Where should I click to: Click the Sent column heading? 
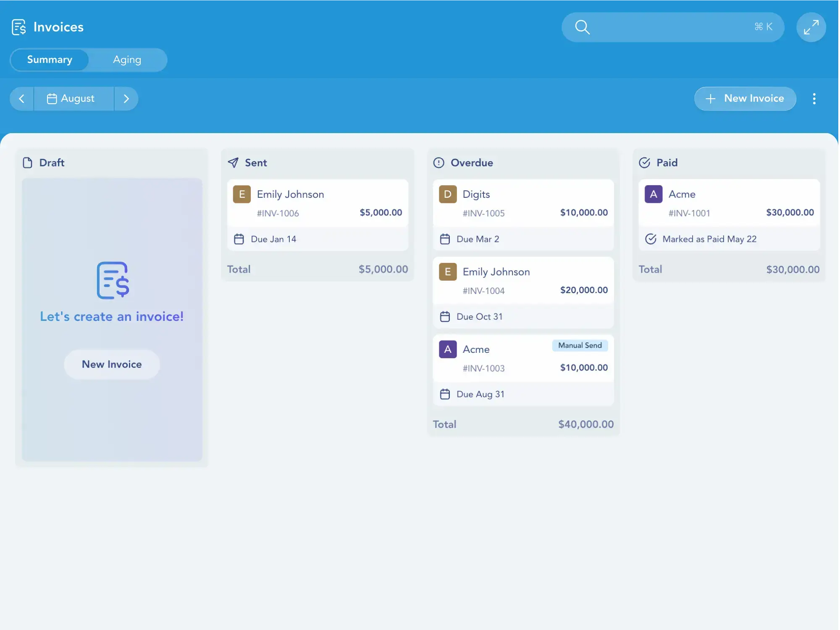point(256,163)
